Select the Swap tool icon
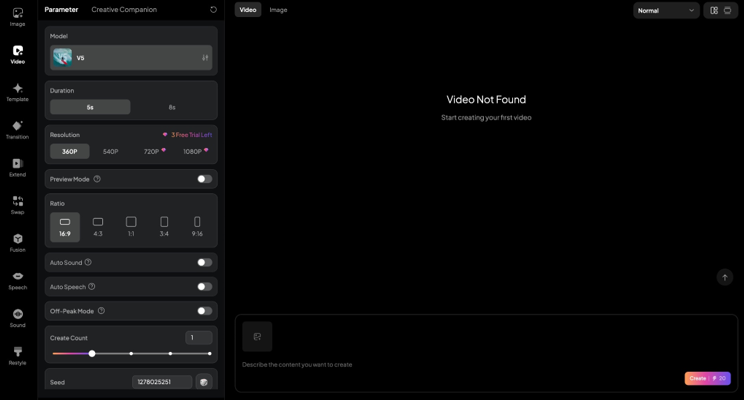 (x=17, y=205)
